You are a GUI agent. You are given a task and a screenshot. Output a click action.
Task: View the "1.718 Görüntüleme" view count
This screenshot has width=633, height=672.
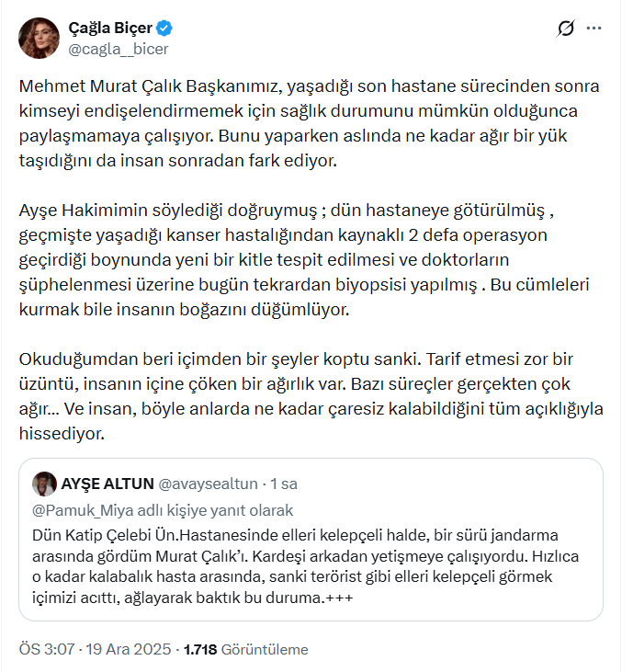[x=246, y=649]
